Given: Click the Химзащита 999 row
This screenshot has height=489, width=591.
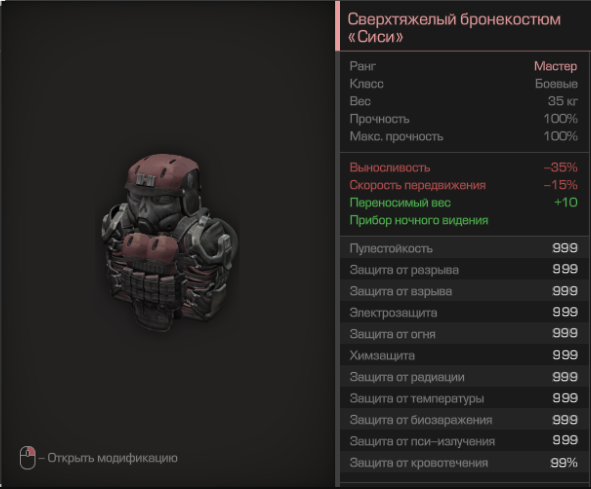Looking at the screenshot, I should pyautogui.click(x=465, y=355).
